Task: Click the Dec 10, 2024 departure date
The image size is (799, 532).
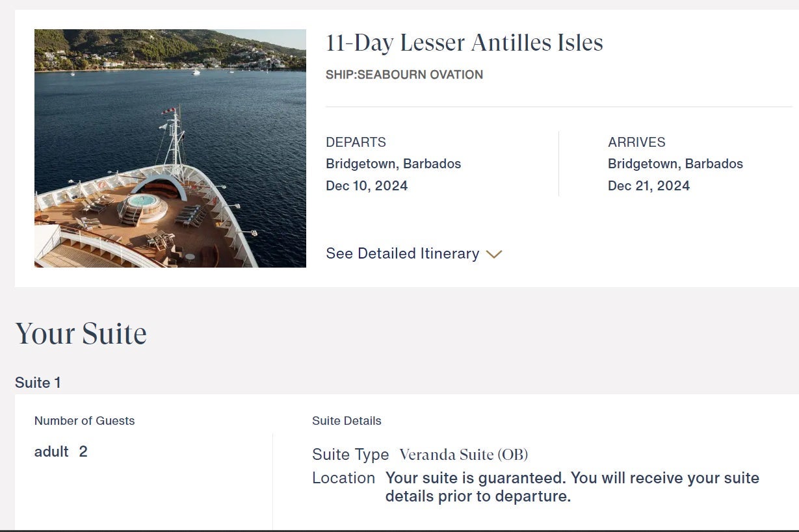Action: pos(367,185)
